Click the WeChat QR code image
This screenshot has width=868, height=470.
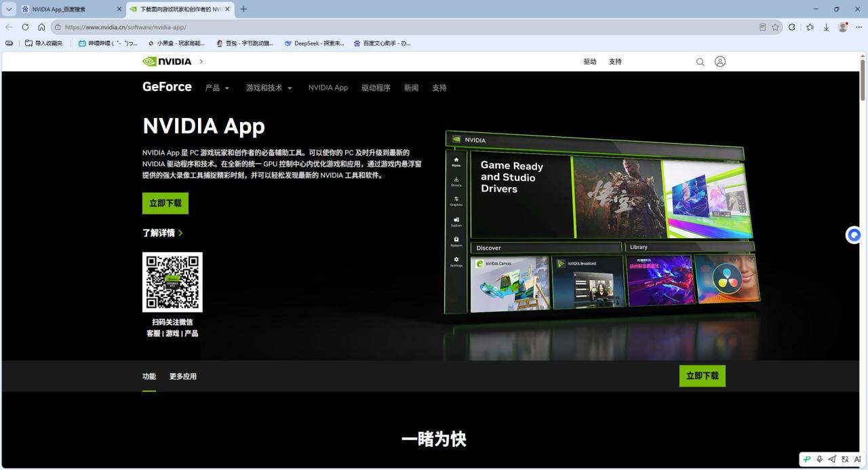point(172,282)
